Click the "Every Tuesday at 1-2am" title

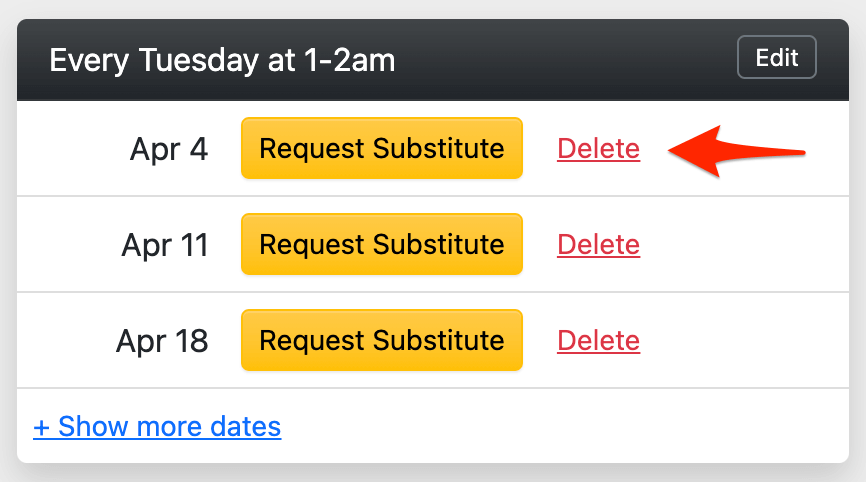pyautogui.click(x=222, y=61)
